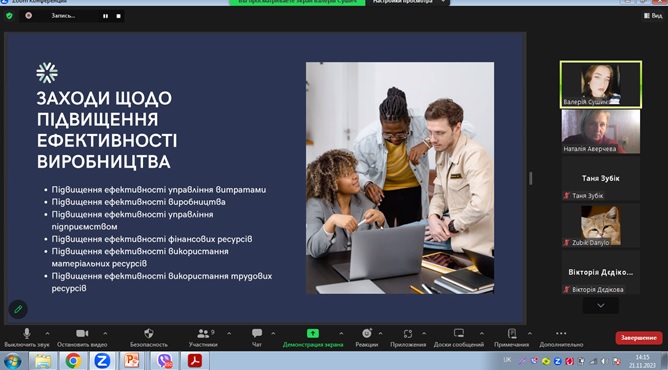This screenshot has height=370, width=668.
Task: Click the green pencil annotation icon
Action: (18, 309)
